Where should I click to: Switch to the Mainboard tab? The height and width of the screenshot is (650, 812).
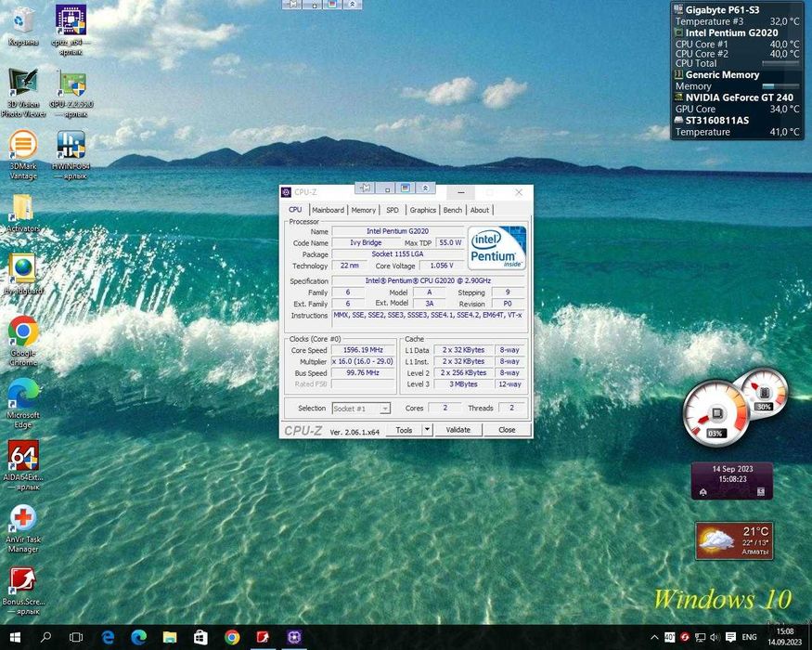[x=328, y=210]
